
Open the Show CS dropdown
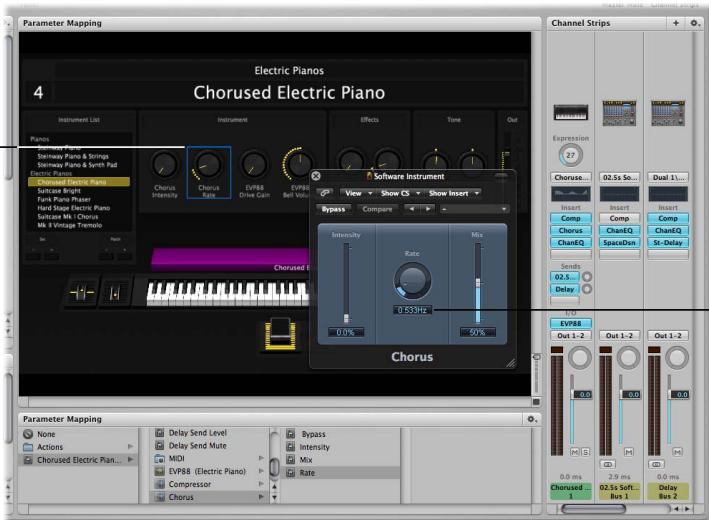[x=400, y=193]
